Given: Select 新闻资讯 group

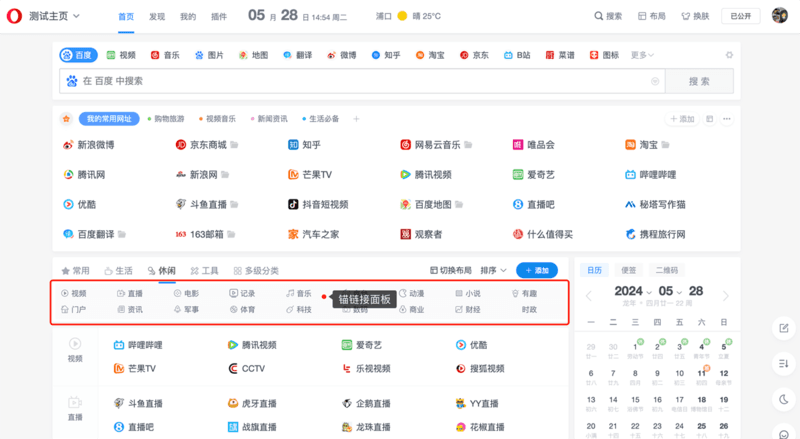Looking at the screenshot, I should click(x=269, y=119).
